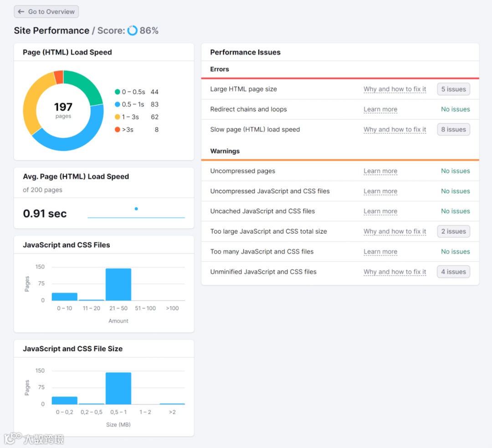Click the 'Slow page (HTML) load speed' label
The height and width of the screenshot is (448, 492).
coord(255,129)
